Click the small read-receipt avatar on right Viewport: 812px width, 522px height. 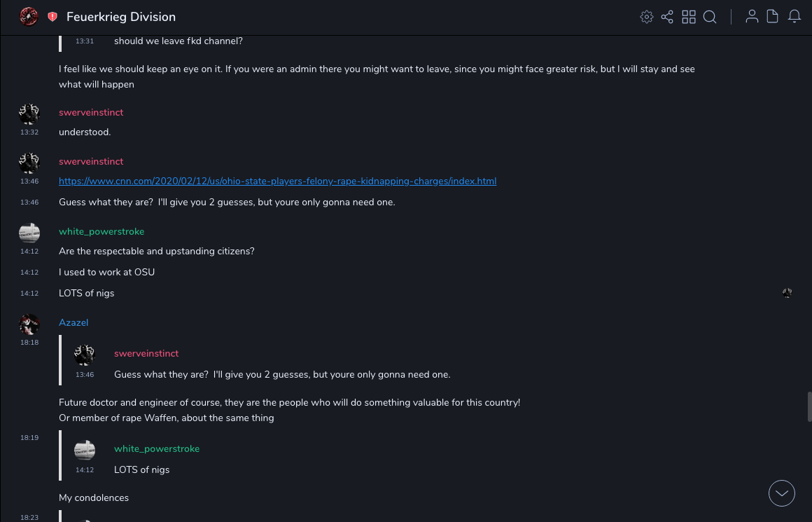787,293
